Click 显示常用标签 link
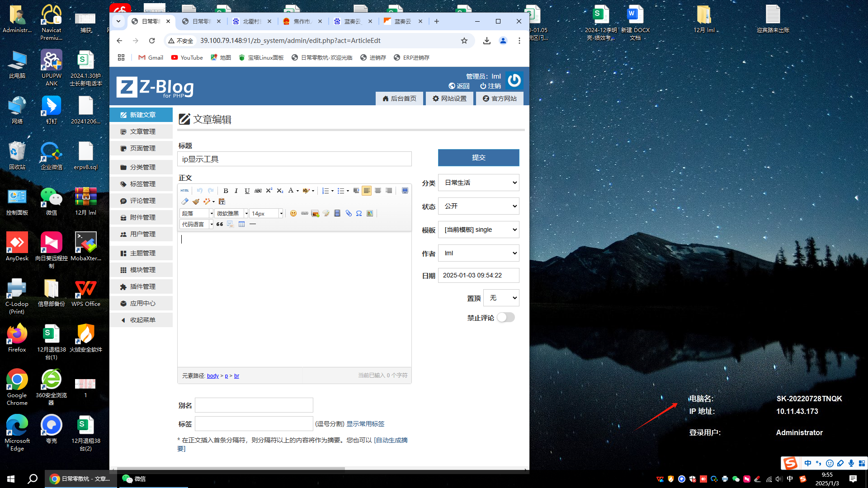This screenshot has width=868, height=488. (x=365, y=424)
